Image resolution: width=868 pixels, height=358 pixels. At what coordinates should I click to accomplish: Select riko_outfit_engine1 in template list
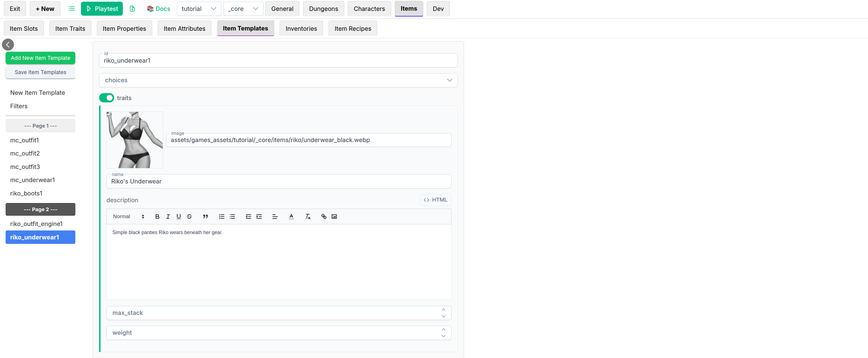click(36, 224)
